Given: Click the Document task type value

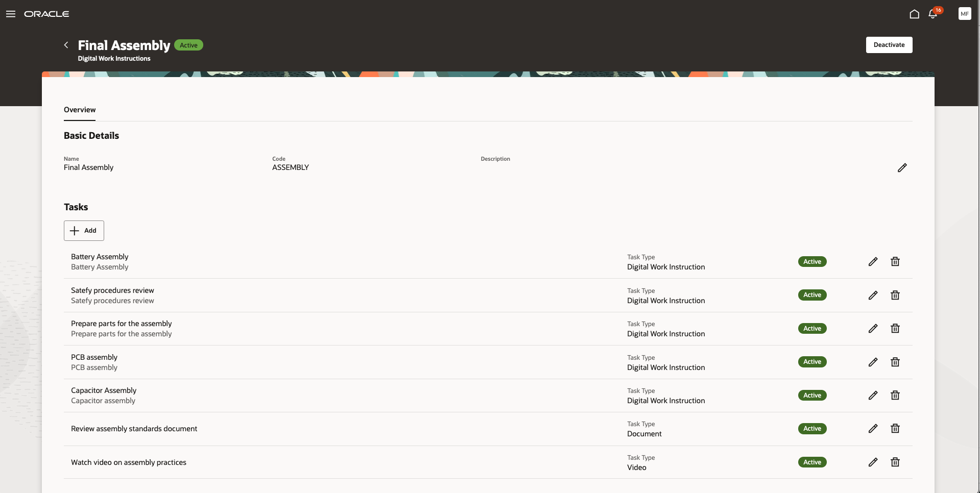Looking at the screenshot, I should (644, 434).
